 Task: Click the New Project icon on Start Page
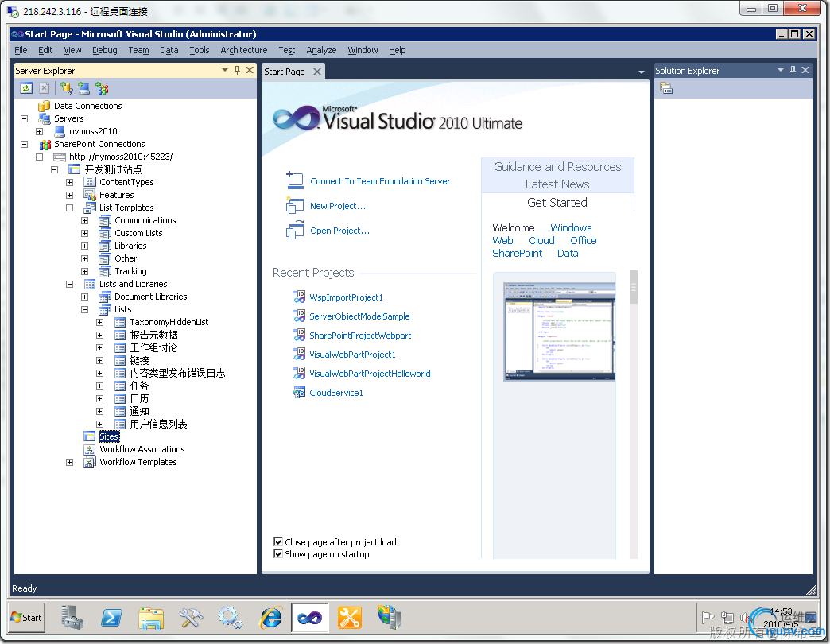pos(294,205)
